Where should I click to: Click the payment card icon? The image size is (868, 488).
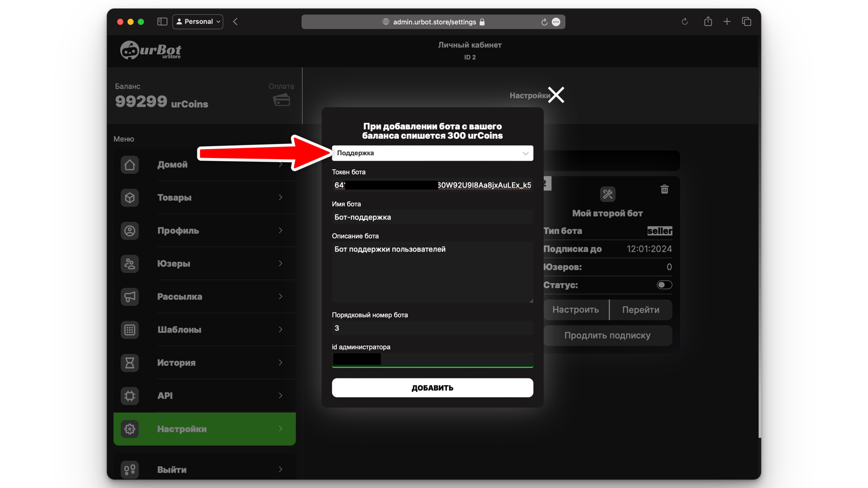tap(282, 100)
